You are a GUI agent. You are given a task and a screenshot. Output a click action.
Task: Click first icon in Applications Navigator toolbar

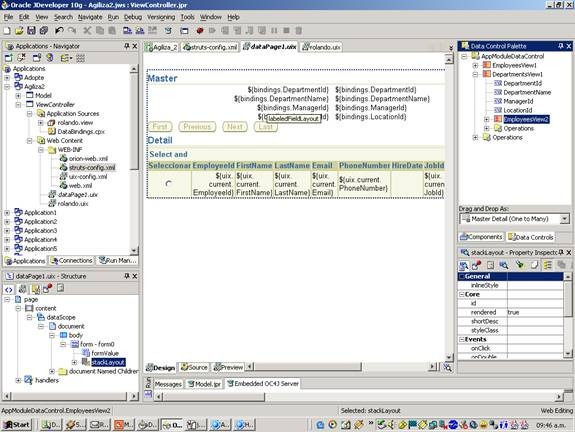pos(8,58)
